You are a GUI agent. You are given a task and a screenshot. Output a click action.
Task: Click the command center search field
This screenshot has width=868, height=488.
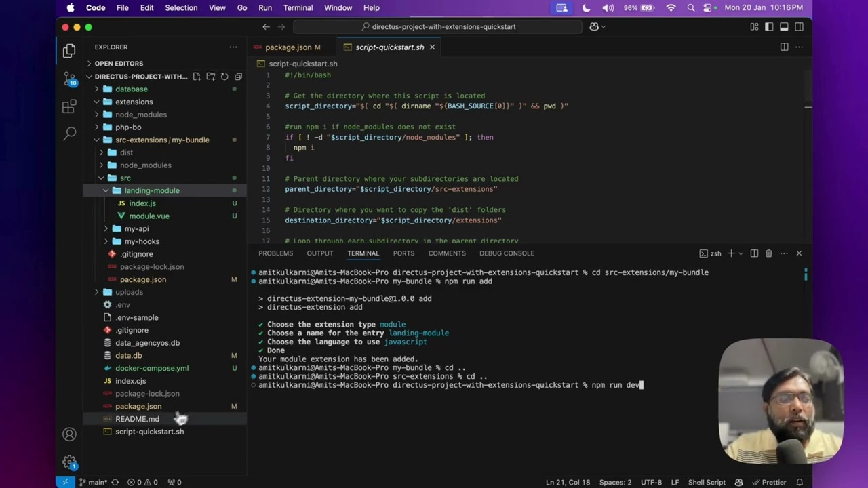(x=437, y=26)
